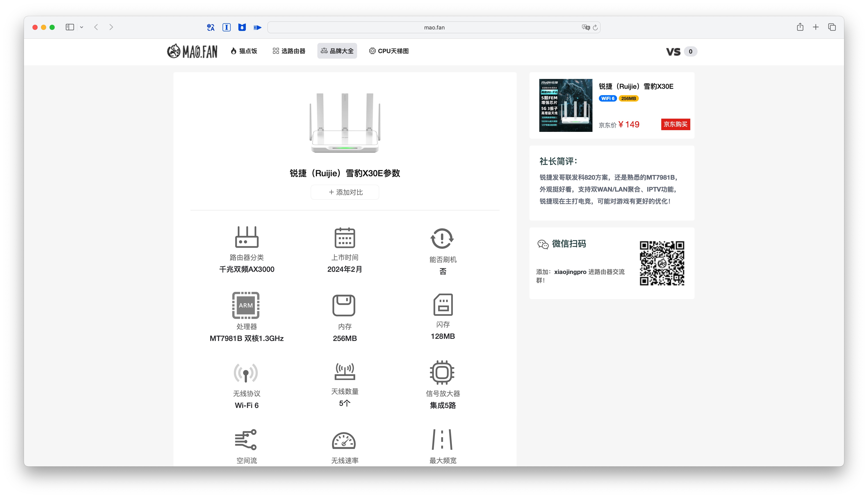Viewport: 868px width, 498px height.
Task: Open the 品牌大全 tab
Action: click(x=337, y=51)
